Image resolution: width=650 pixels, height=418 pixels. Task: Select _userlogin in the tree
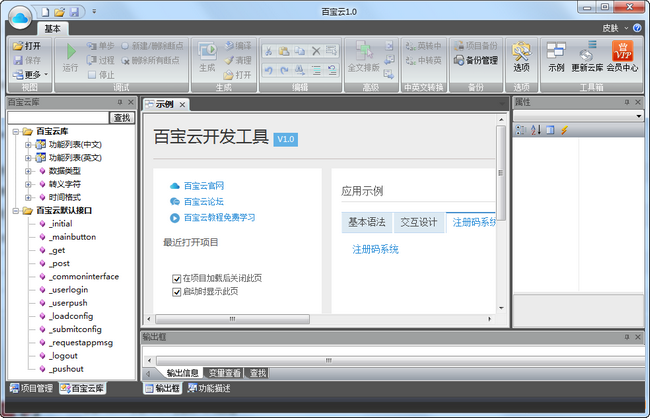click(x=68, y=290)
